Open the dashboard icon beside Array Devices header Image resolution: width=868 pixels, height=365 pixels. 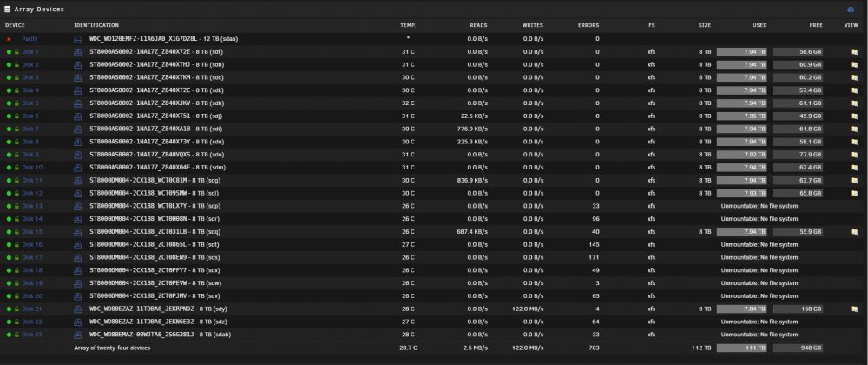coord(851,10)
